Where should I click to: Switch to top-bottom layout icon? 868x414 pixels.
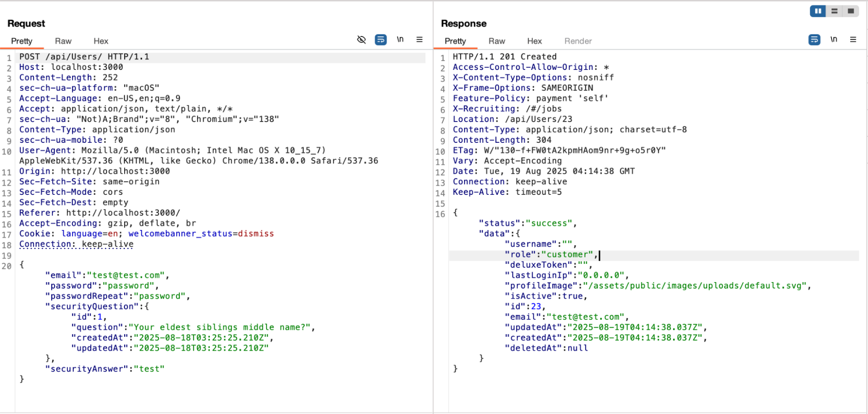(835, 11)
